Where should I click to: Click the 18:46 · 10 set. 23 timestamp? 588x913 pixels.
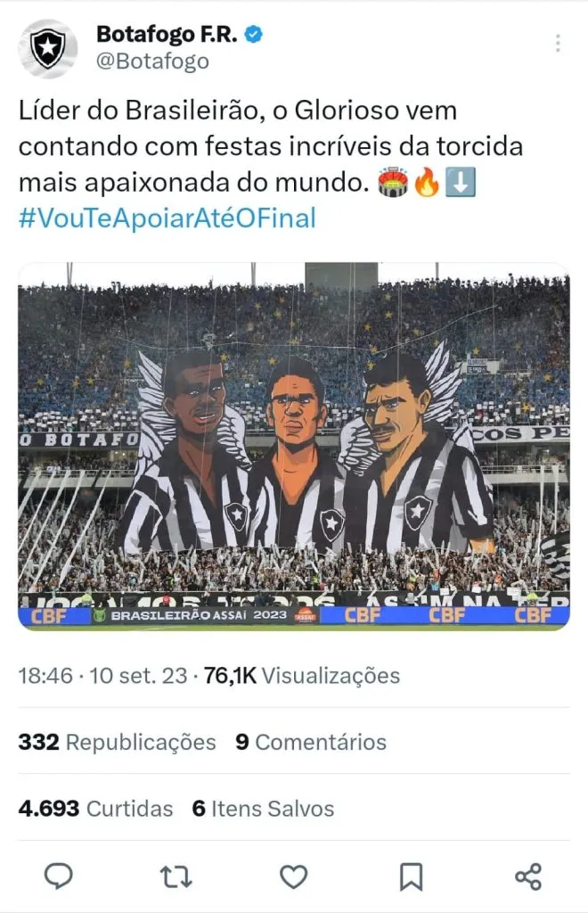pyautogui.click(x=102, y=676)
